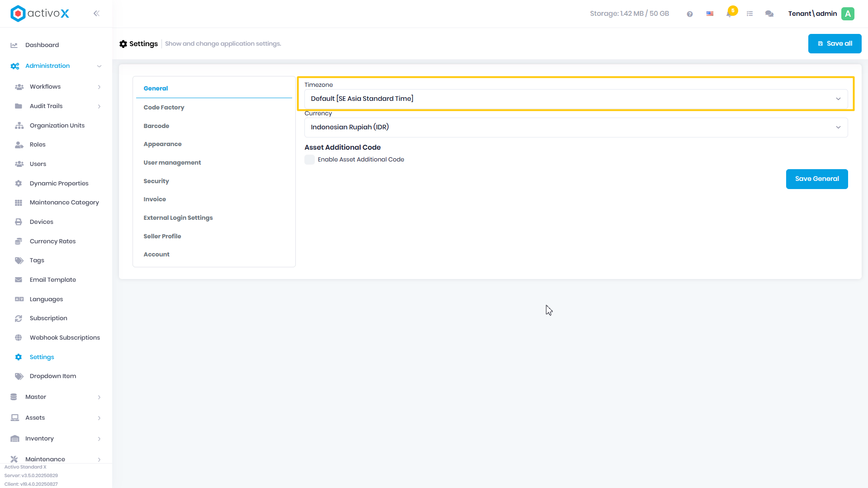Click the Tags icon
Screen dimensions: 868x488
19,261
